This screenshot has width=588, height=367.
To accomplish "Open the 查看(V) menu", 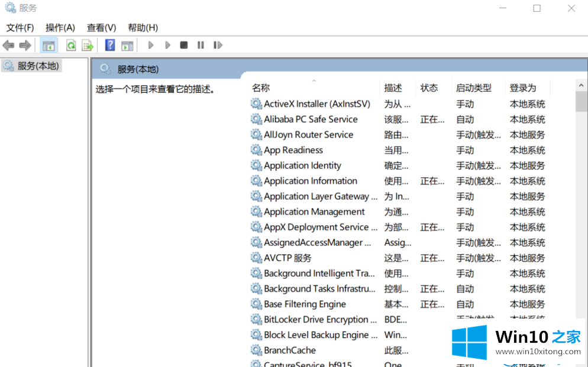I will point(102,28).
